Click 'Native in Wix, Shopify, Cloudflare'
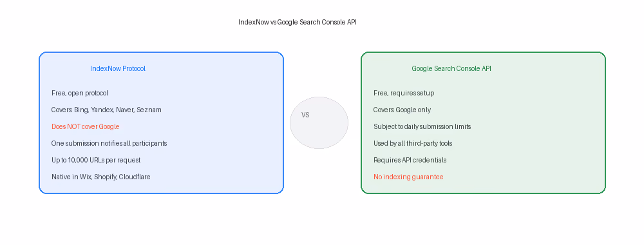The image size is (644, 245). pos(101,177)
